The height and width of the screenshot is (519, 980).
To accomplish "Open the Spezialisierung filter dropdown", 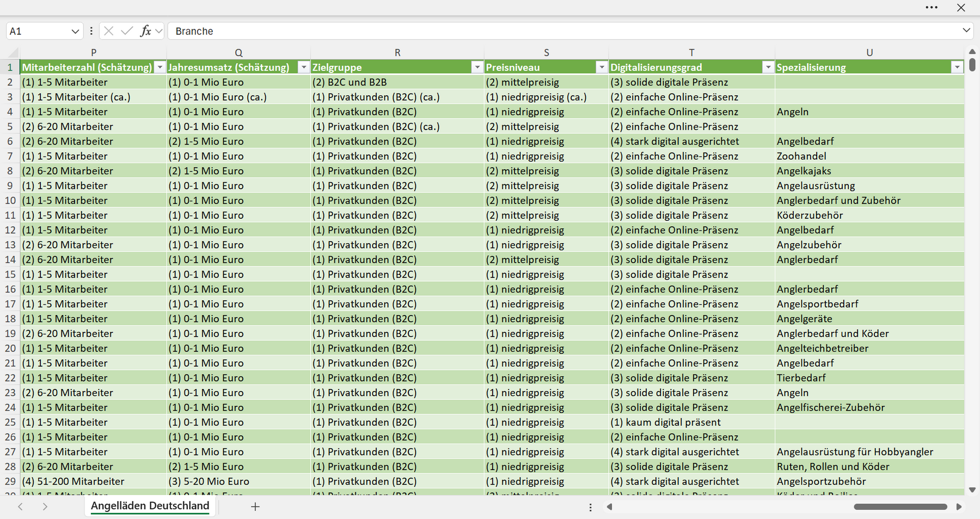I will click(957, 67).
